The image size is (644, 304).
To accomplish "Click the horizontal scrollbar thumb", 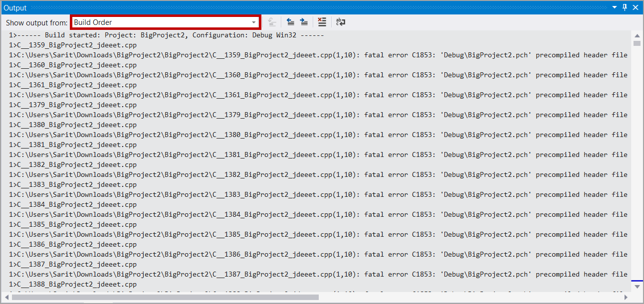I will (165, 297).
